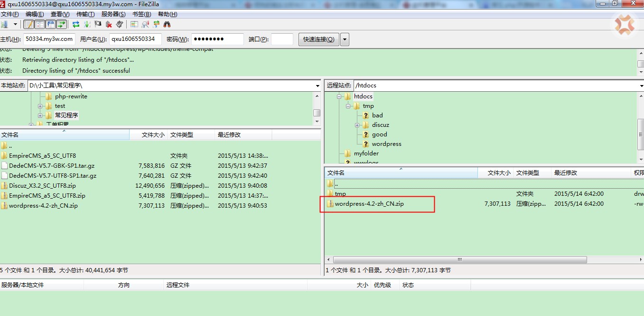The height and width of the screenshot is (316, 644).
Task: Select remote file wordpress-4.2-zh_CN.zip
Action: [x=369, y=204]
